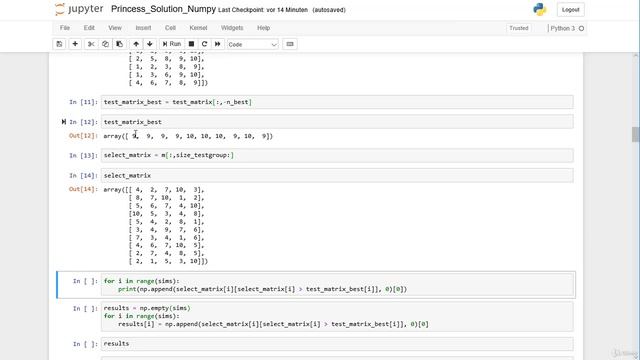Click the vertical scrollbar thumb

tap(636, 135)
